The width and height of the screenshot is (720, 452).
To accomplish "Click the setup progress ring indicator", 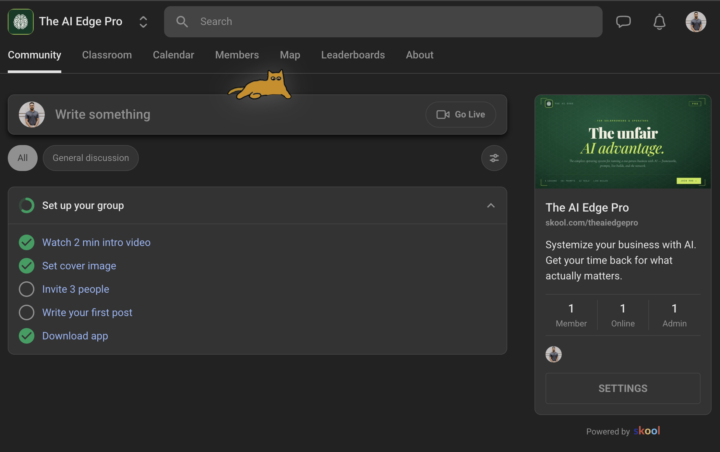I will (x=27, y=205).
